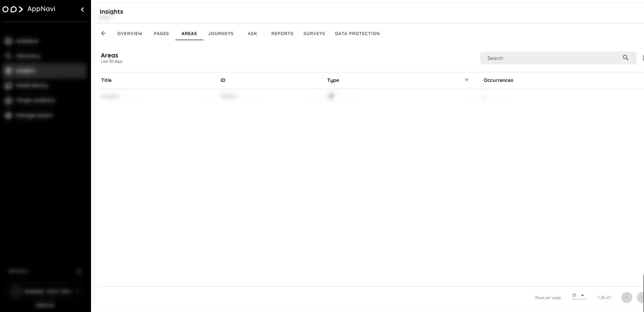Open the Type column filter icon

[x=466, y=80]
